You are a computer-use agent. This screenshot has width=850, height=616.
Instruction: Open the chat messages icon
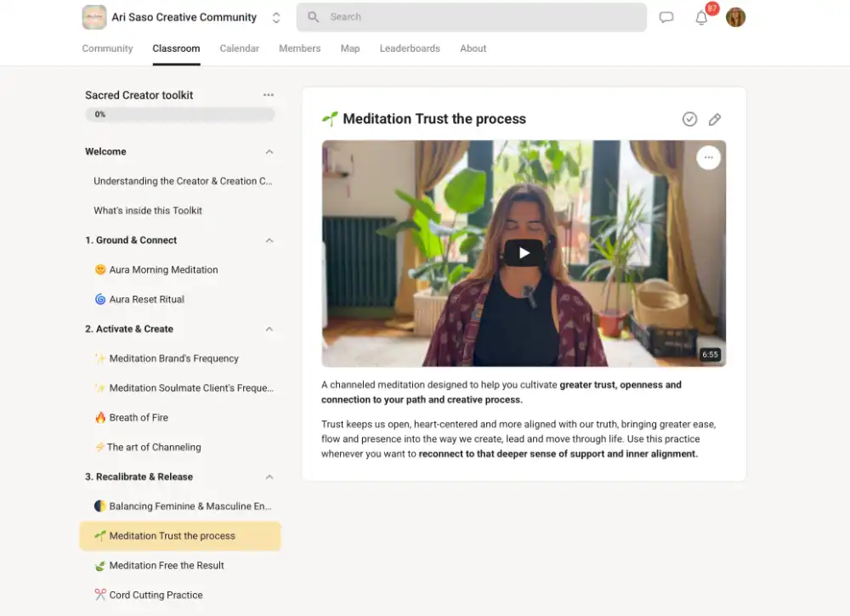tap(666, 17)
